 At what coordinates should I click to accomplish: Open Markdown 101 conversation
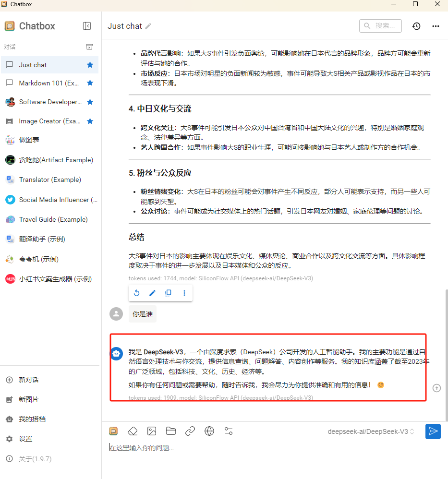click(x=49, y=83)
